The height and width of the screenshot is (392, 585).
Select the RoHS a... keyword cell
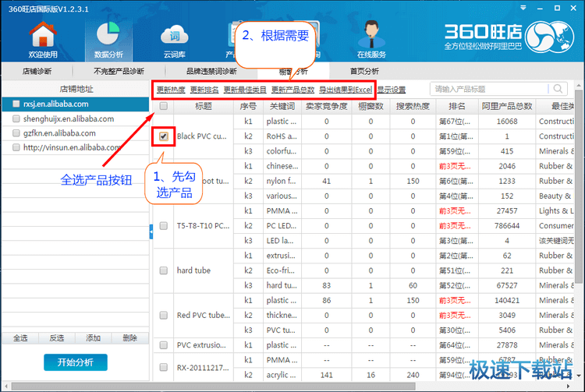point(282,136)
